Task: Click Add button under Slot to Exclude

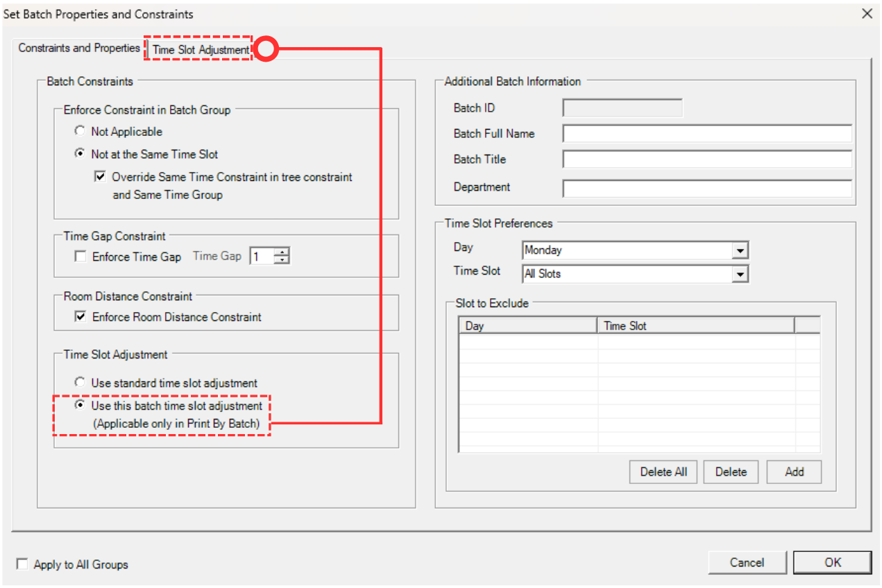Action: [794, 472]
